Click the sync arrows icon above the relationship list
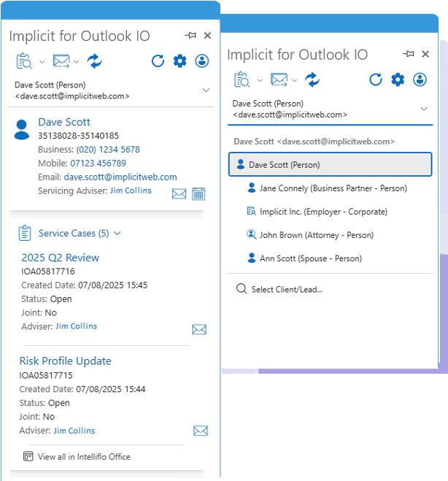 pyautogui.click(x=312, y=80)
